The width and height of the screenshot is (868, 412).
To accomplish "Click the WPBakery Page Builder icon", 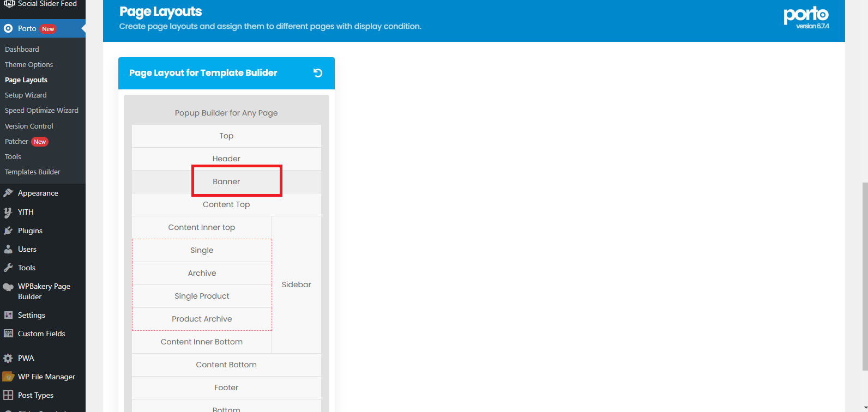I will pyautogui.click(x=8, y=287).
